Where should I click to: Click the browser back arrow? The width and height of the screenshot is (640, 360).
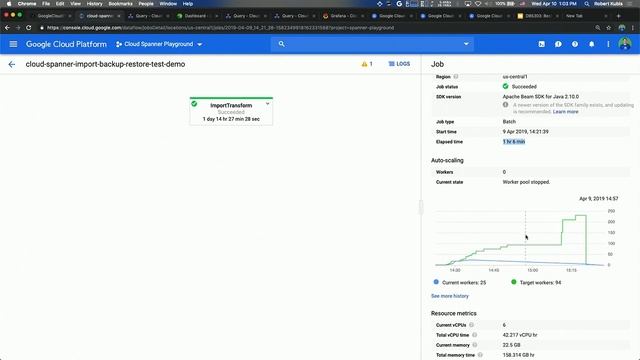(7, 28)
